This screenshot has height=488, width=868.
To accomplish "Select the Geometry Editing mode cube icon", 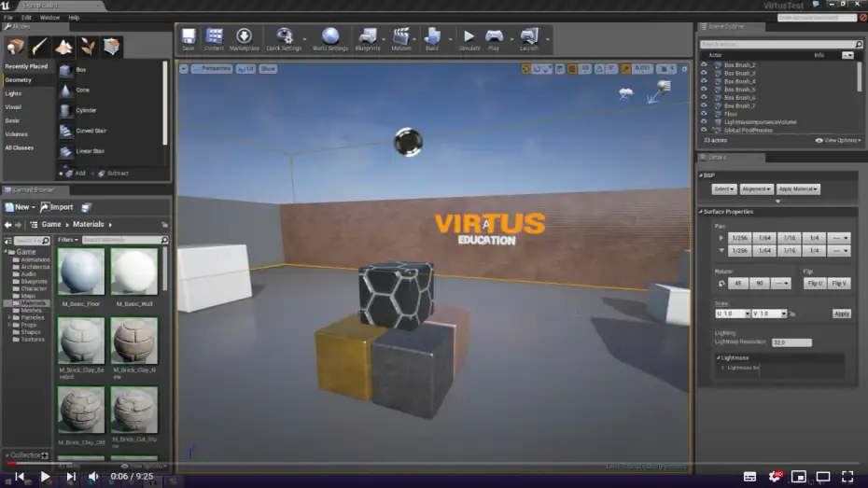I will click(111, 47).
